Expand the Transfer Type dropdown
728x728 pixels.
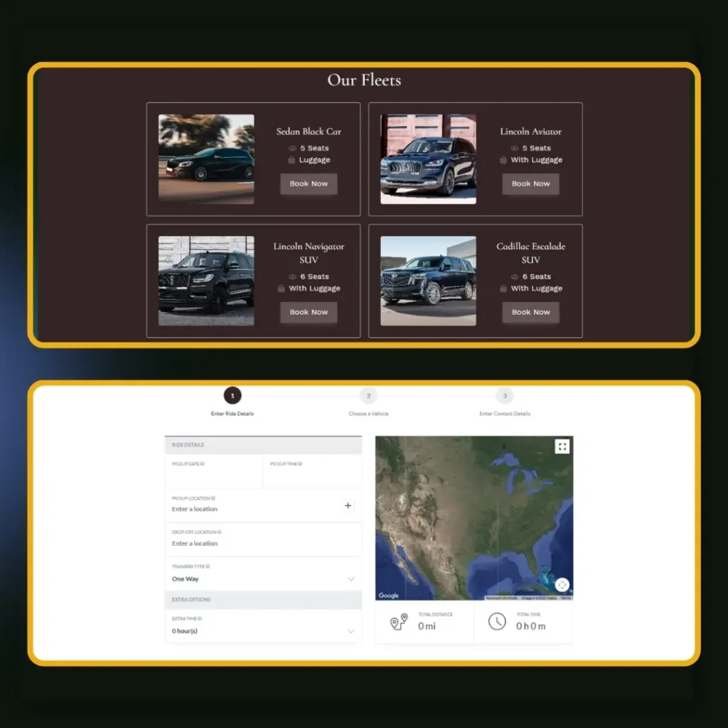350,579
